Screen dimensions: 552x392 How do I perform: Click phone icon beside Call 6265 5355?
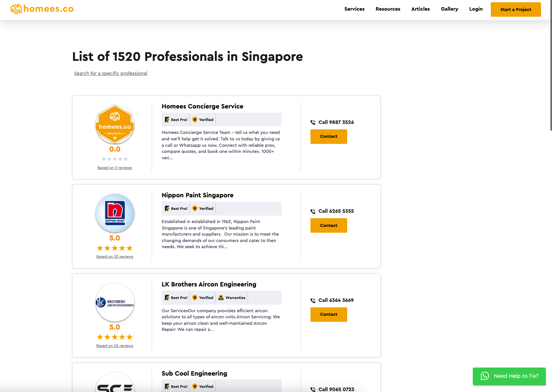point(313,211)
